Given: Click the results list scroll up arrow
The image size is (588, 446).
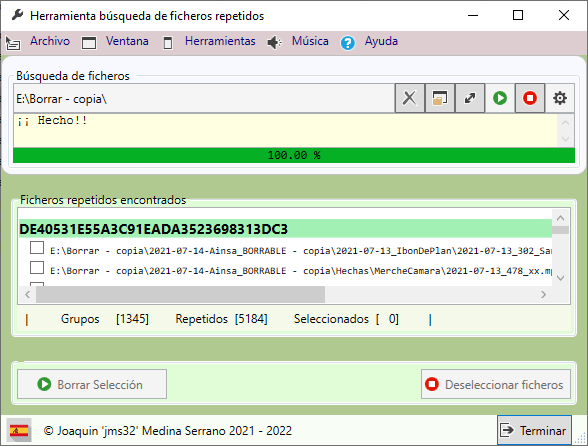Looking at the screenshot, I should [561, 218].
